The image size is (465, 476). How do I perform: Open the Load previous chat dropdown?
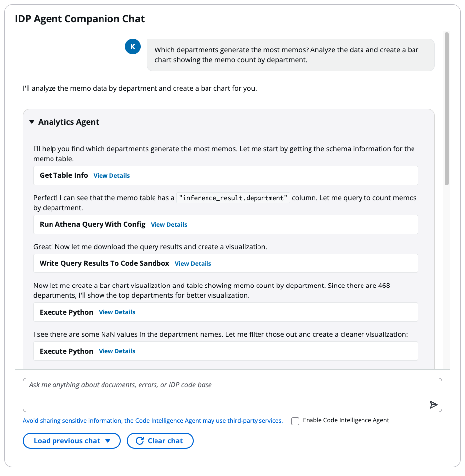(71, 441)
